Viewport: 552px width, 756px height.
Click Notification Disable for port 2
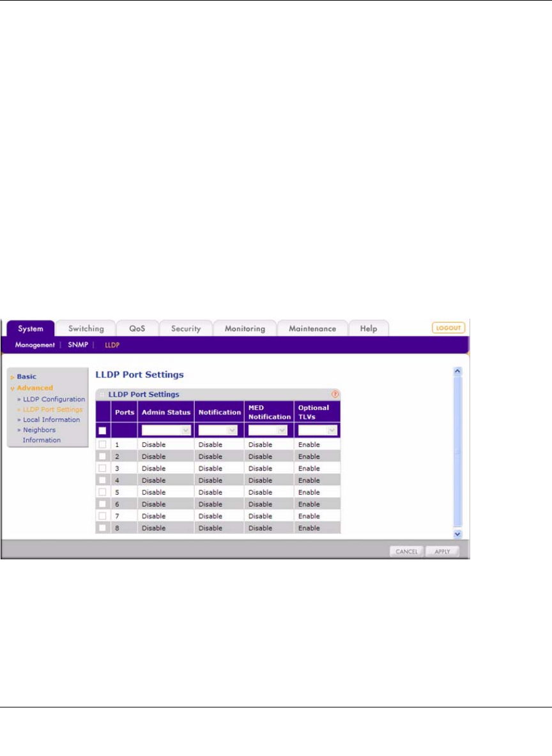(x=210, y=456)
